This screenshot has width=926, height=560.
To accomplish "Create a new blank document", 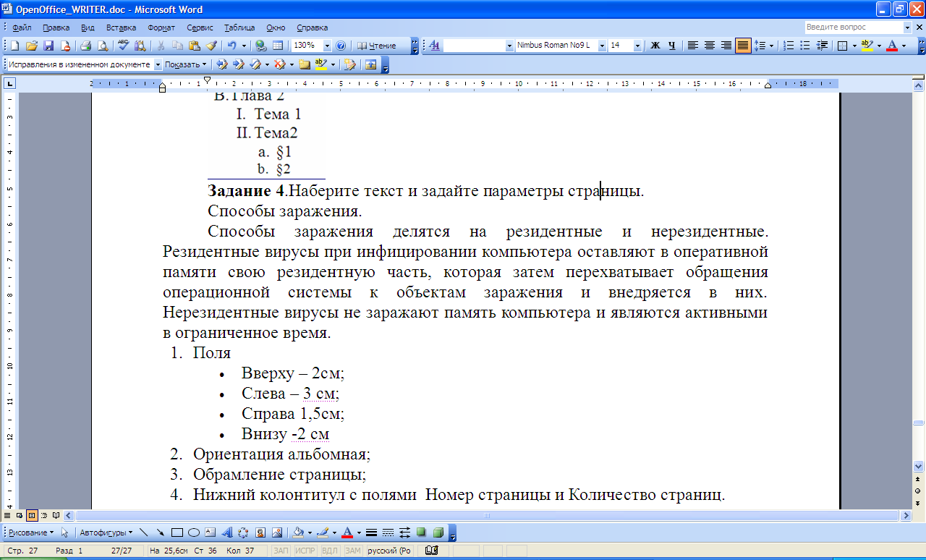I will pos(14,46).
